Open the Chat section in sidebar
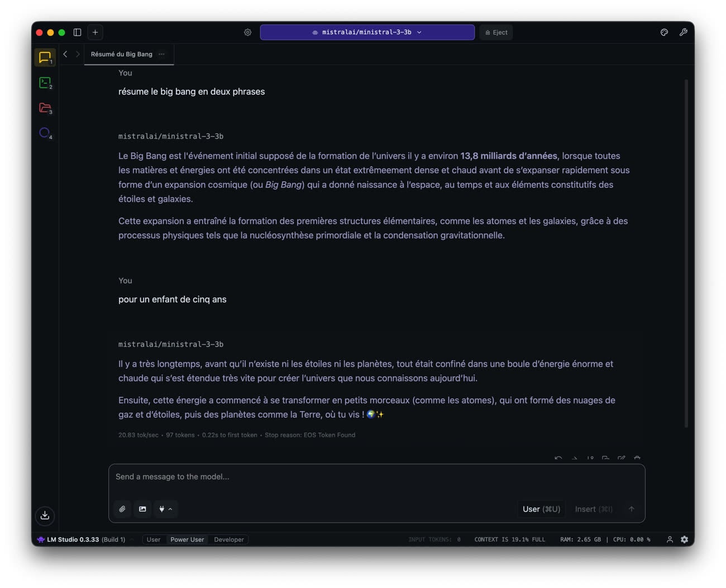This screenshot has height=588, width=726. tap(45, 57)
